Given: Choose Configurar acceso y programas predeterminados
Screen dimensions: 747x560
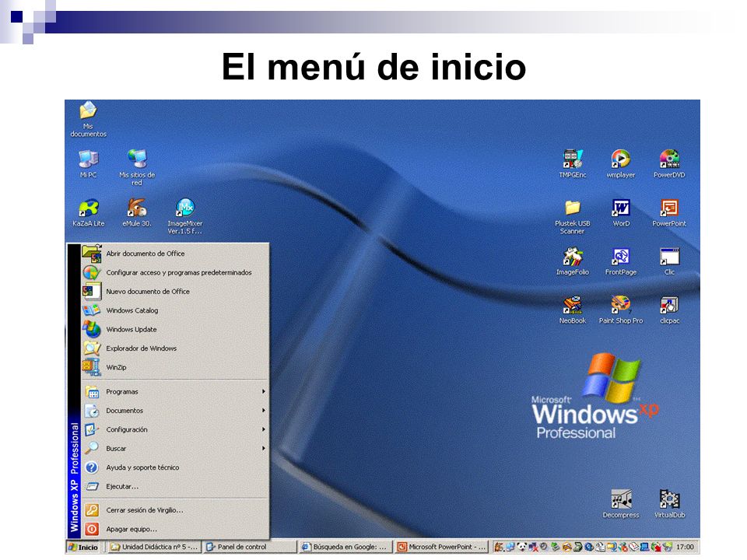Looking at the screenshot, I should click(175, 272).
